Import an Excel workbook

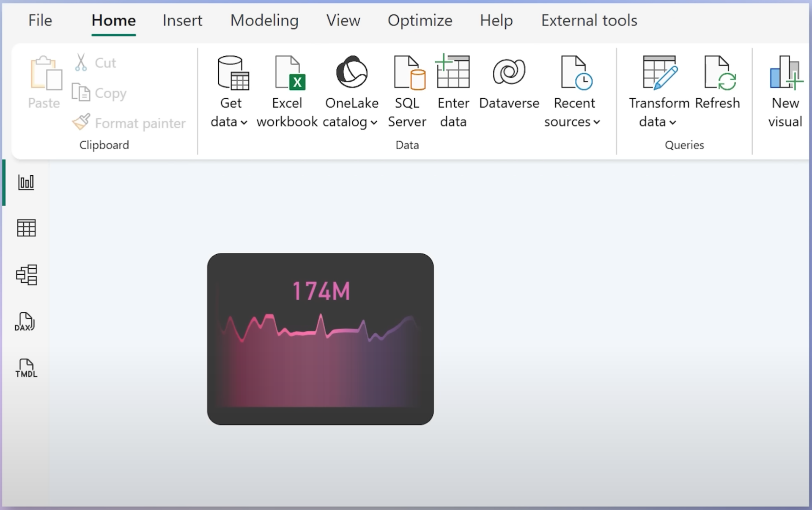[x=287, y=91]
